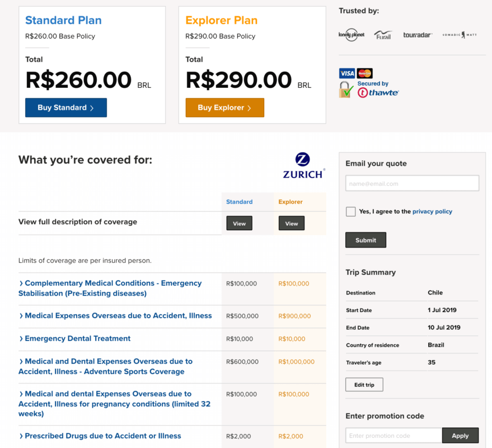Image resolution: width=492 pixels, height=448 pixels.
Task: Buy the Explorer plan
Action: point(224,108)
